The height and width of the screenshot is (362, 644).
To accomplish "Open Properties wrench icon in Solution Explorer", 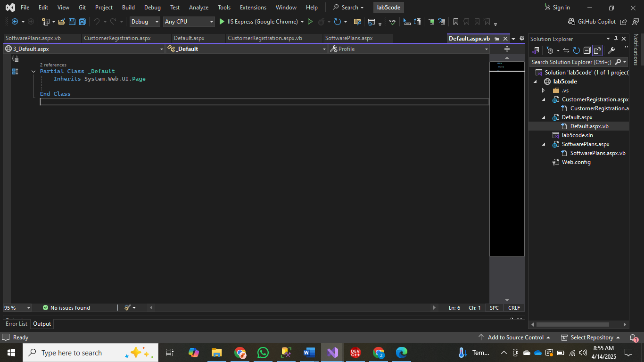I will 611,50.
